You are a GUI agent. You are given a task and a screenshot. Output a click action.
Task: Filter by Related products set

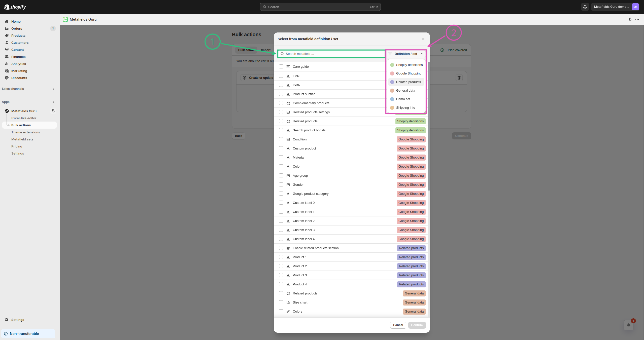point(406,82)
